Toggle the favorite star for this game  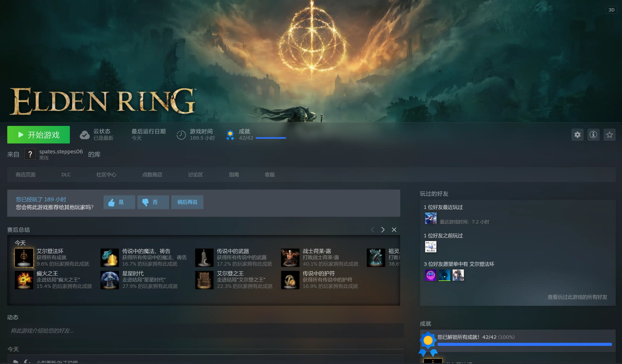610,135
